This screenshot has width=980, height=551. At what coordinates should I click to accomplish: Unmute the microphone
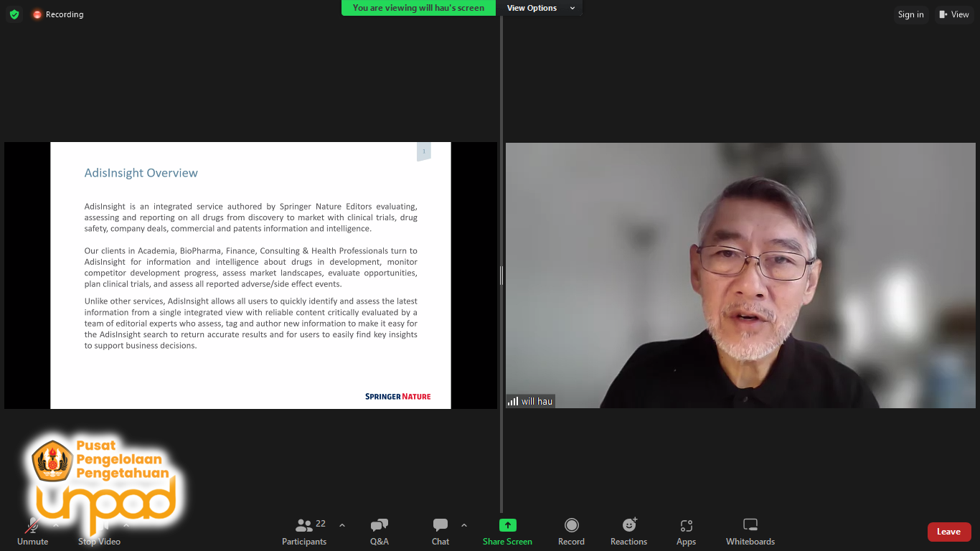click(x=33, y=532)
